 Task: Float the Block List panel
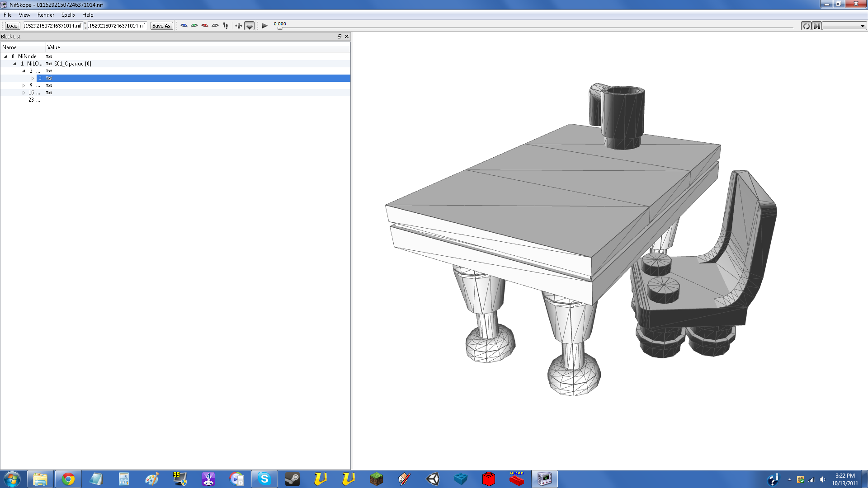pyautogui.click(x=339, y=37)
